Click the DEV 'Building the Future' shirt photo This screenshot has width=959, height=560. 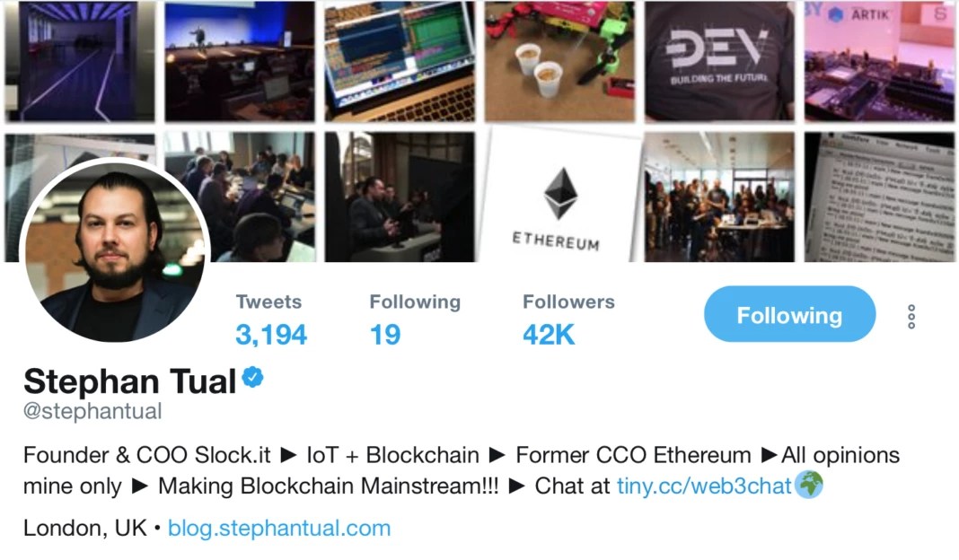(723, 60)
